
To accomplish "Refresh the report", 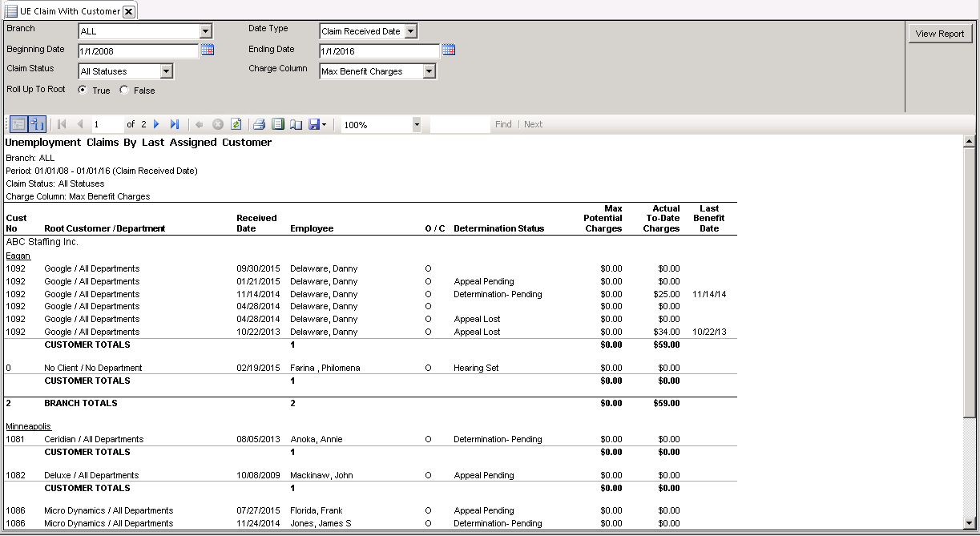I will [x=236, y=124].
